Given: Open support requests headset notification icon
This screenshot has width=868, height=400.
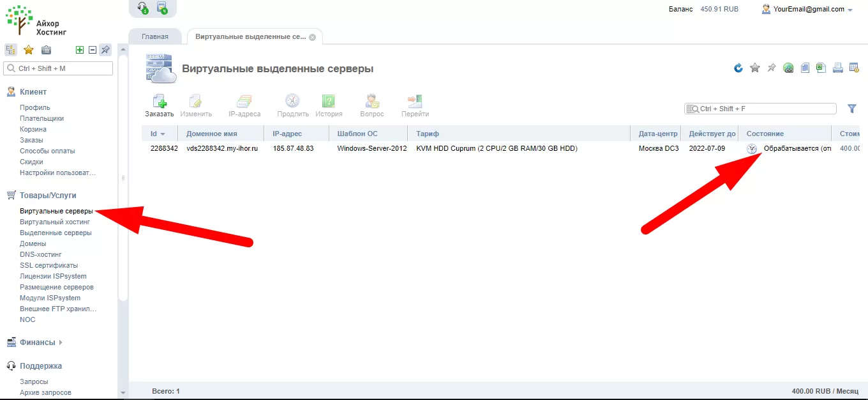Looking at the screenshot, I should pos(142,8).
